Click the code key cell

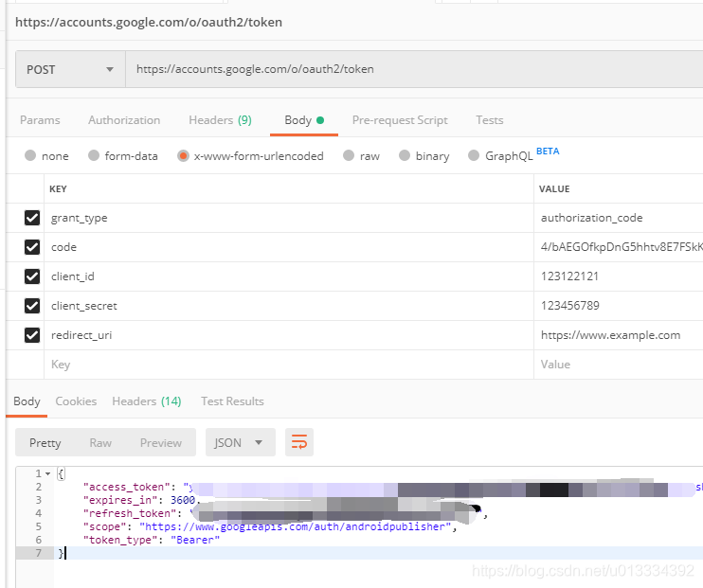tap(289, 247)
